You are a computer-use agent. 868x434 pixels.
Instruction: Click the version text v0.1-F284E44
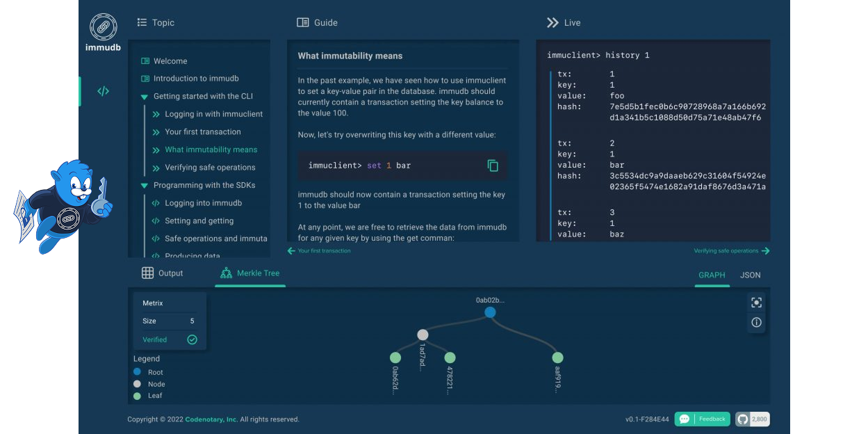point(647,419)
